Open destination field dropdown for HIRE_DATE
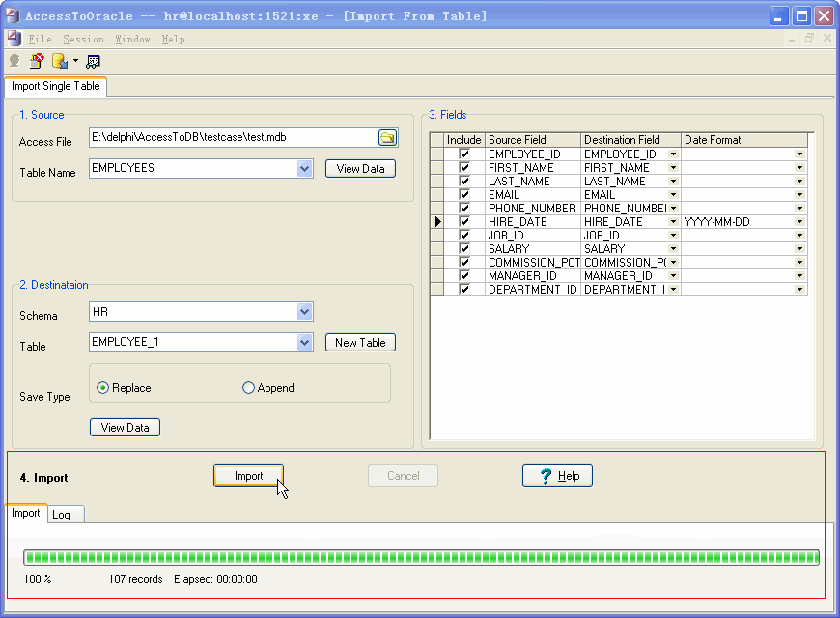840x618 pixels. (673, 221)
